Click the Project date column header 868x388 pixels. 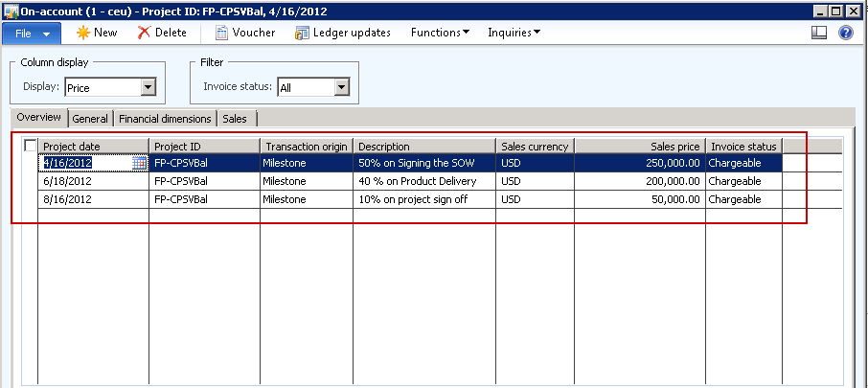[x=93, y=147]
